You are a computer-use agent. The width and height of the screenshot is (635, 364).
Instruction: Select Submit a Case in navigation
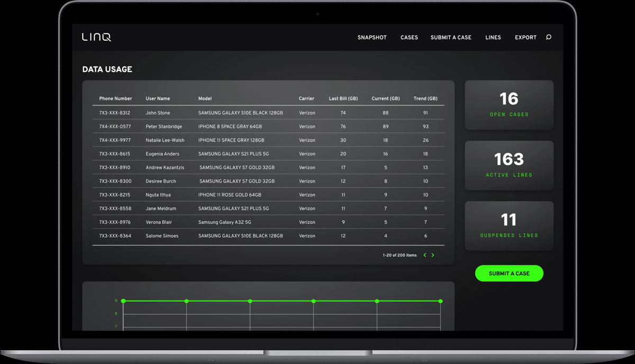[450, 38]
